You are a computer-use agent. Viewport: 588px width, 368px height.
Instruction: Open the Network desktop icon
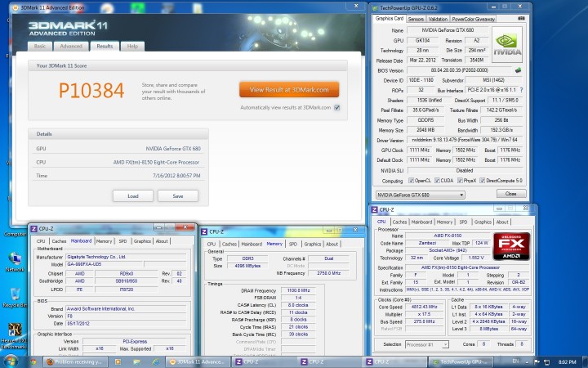click(15, 262)
